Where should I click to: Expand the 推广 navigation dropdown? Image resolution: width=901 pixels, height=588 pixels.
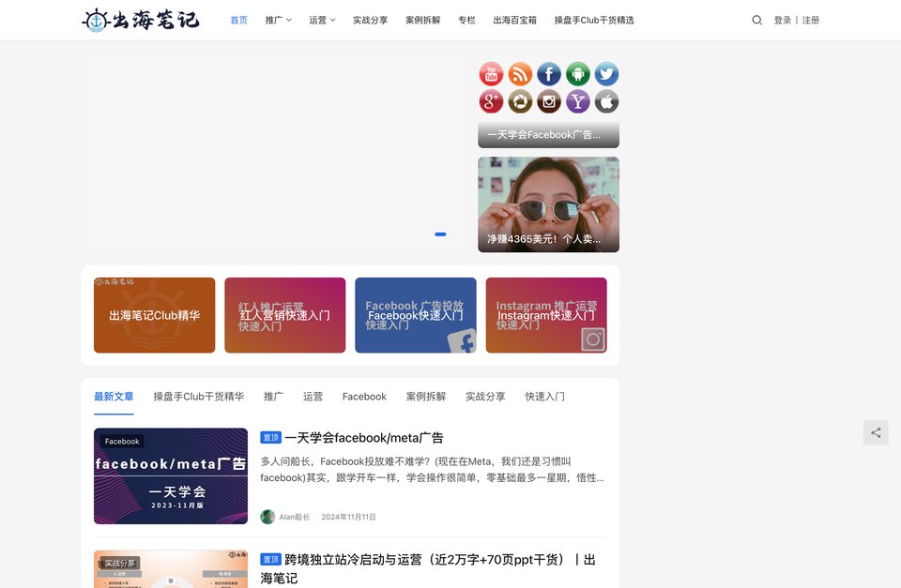click(278, 20)
